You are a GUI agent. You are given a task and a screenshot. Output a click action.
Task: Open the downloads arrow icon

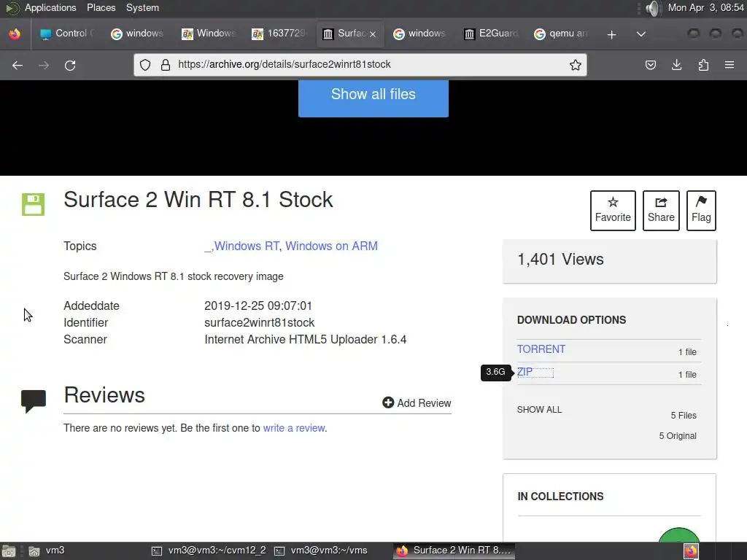tap(676, 65)
